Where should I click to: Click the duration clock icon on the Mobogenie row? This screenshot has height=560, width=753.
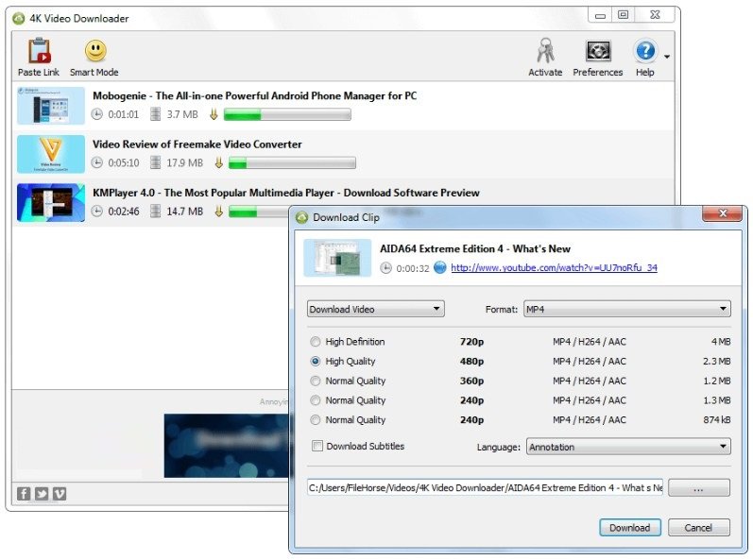(x=97, y=114)
